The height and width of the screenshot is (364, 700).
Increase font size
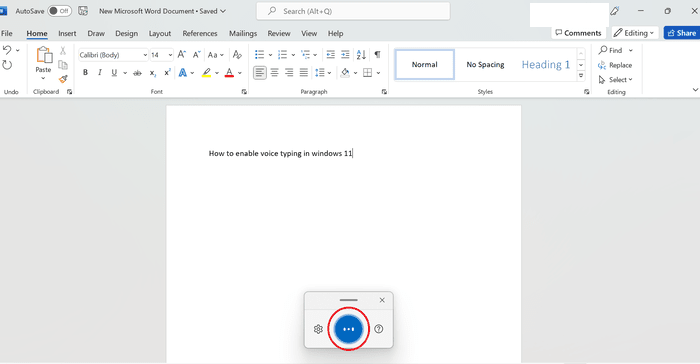[182, 54]
